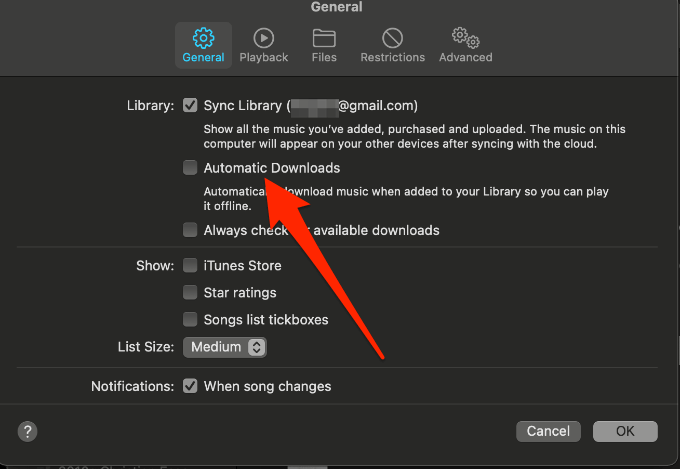This screenshot has height=469, width=680.
Task: Open the List Size Medium dropdown
Action: (x=225, y=347)
